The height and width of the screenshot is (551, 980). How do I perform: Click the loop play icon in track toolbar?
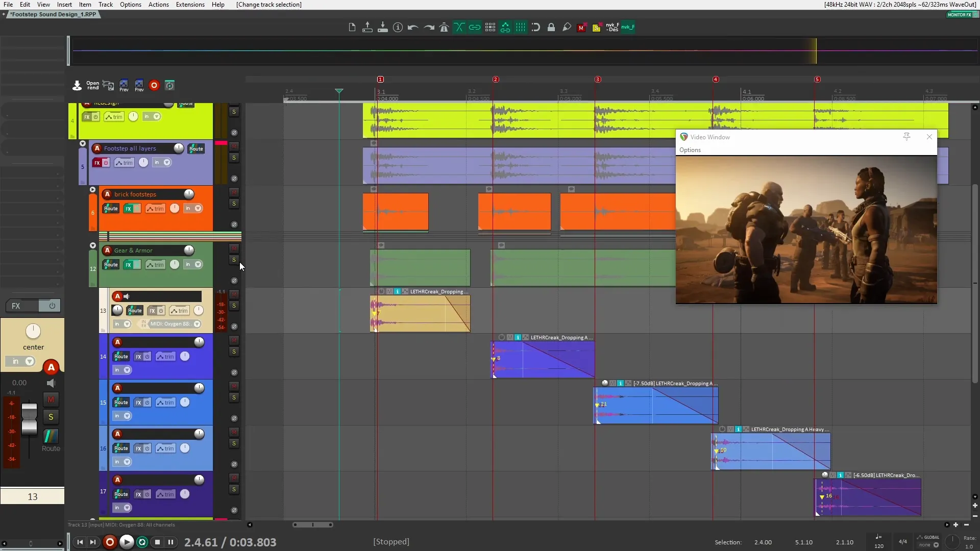tap(169, 85)
